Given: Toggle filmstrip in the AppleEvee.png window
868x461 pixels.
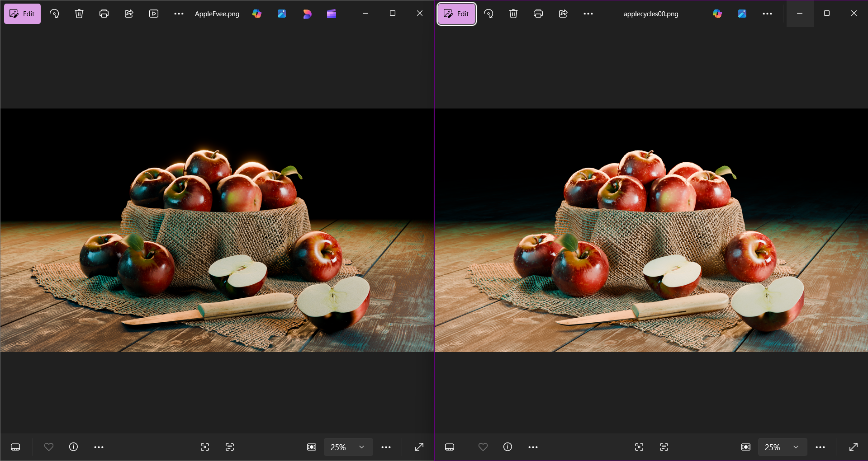Looking at the screenshot, I should coord(15,447).
